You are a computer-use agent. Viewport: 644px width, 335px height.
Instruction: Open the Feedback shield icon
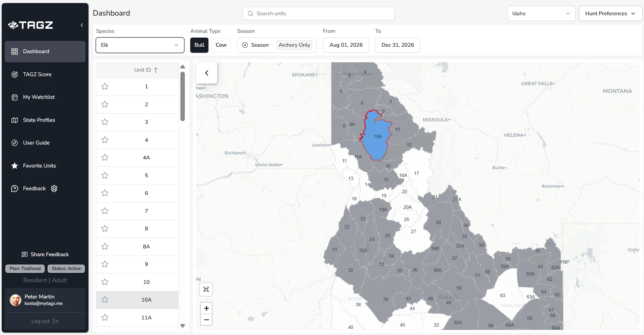pos(54,188)
